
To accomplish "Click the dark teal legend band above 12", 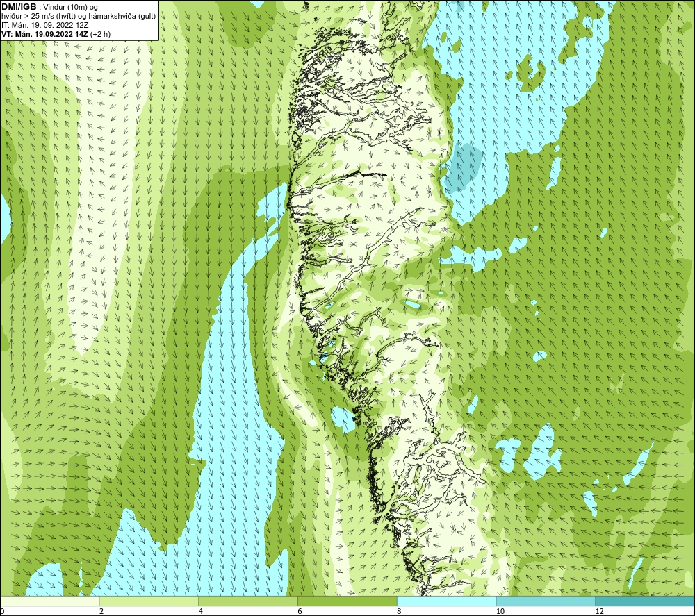I will [x=646, y=601].
